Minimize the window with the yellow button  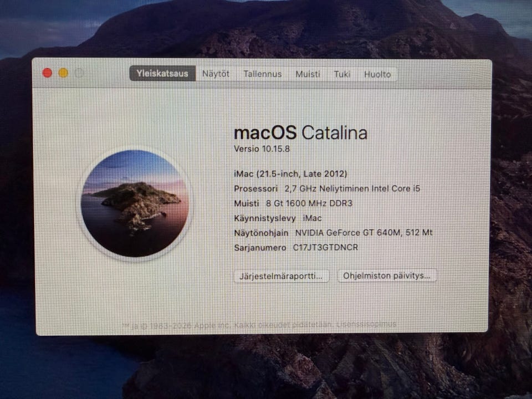(x=63, y=73)
